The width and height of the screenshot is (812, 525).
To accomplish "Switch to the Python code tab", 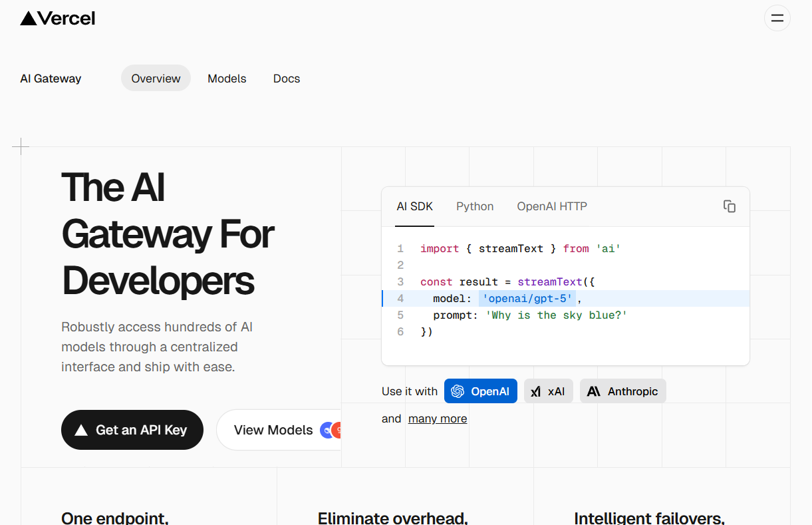I will point(475,206).
